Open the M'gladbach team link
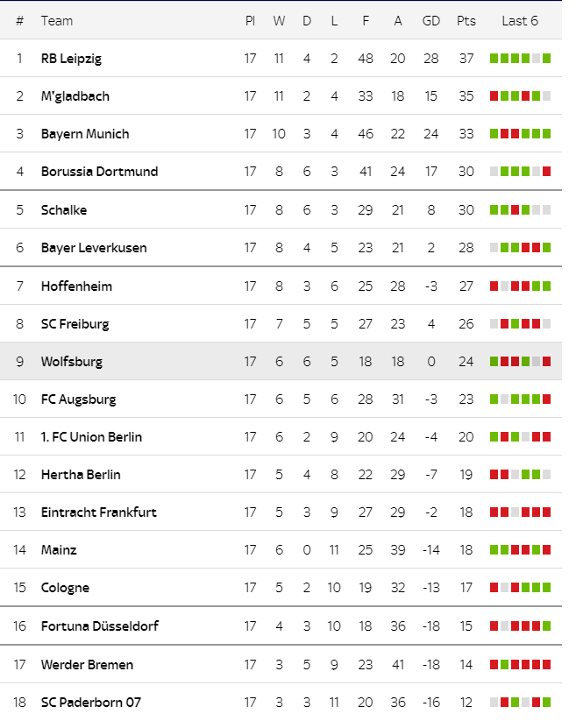This screenshot has height=728, width=576. click(75, 96)
